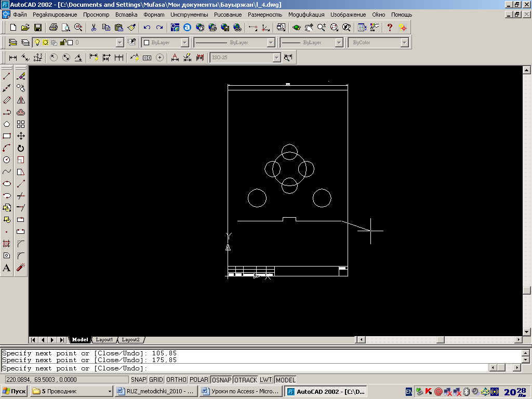Select the Mirror modify tool
The height and width of the screenshot is (399, 532).
click(21, 100)
